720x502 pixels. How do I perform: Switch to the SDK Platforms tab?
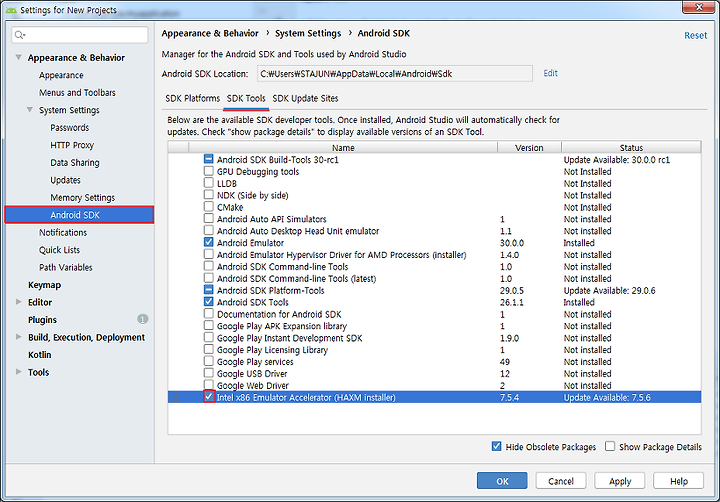click(x=192, y=98)
